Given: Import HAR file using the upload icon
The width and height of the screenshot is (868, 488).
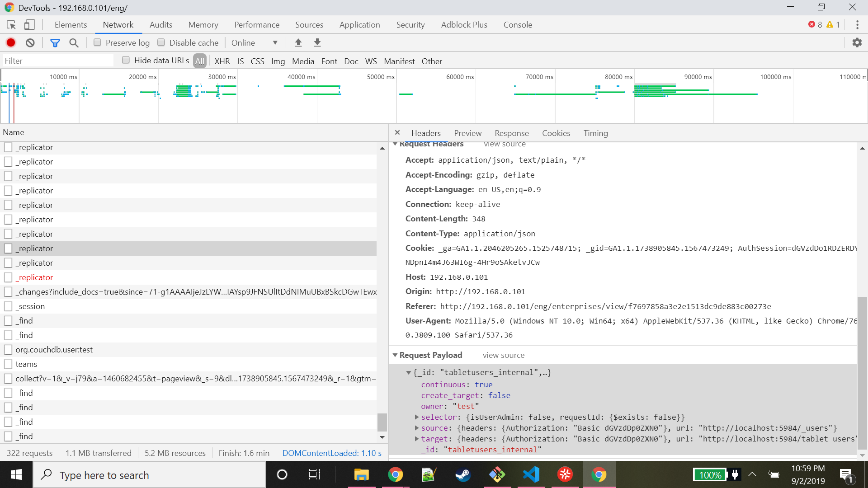Looking at the screenshot, I should [x=298, y=42].
